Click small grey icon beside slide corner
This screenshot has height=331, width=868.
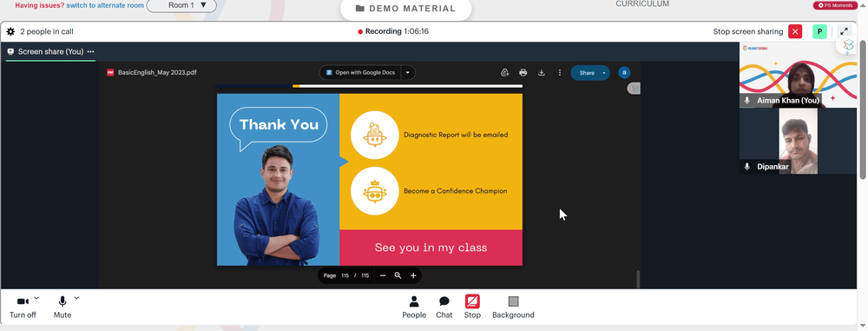[635, 88]
